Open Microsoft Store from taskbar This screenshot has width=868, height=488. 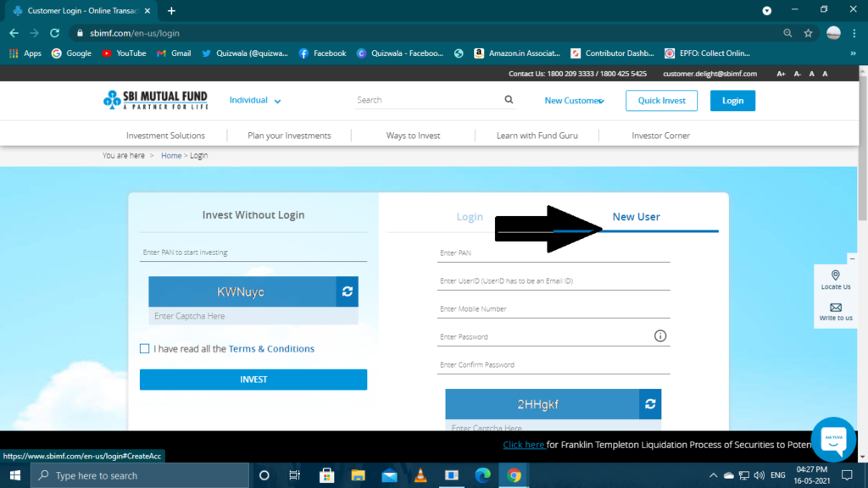point(326,475)
